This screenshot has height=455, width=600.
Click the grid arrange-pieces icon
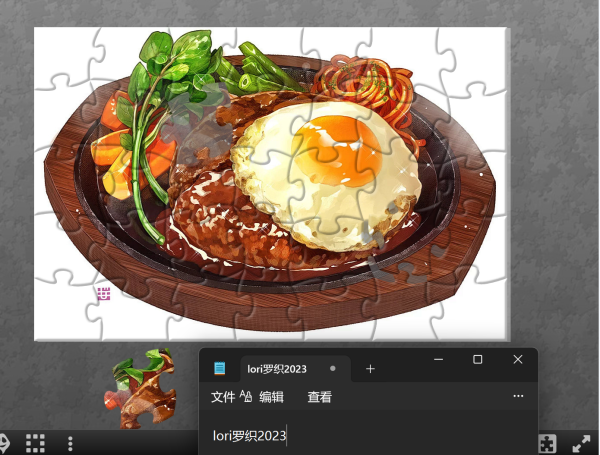point(35,443)
